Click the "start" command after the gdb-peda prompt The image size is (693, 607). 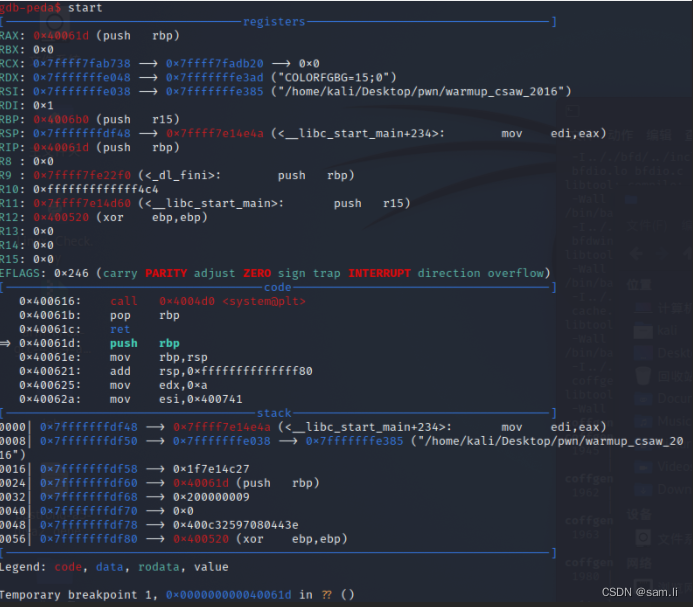pos(85,8)
